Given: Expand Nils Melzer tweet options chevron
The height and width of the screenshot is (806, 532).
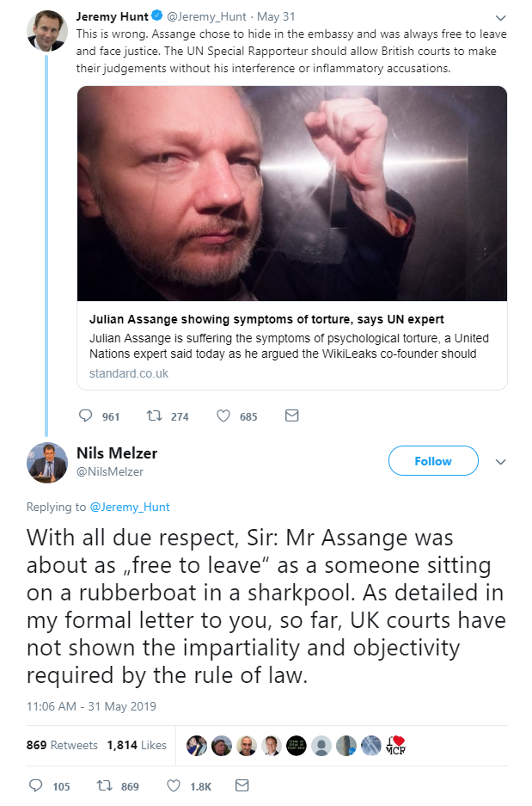Looking at the screenshot, I should coord(501,462).
